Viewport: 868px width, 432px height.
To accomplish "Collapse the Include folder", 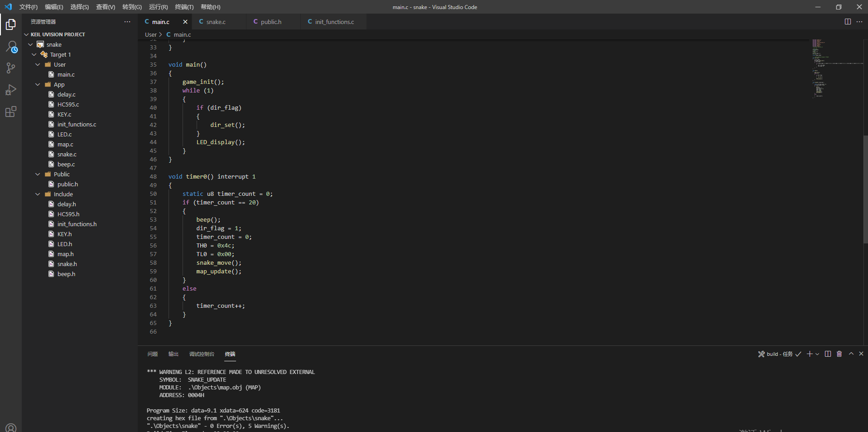I will (x=38, y=194).
